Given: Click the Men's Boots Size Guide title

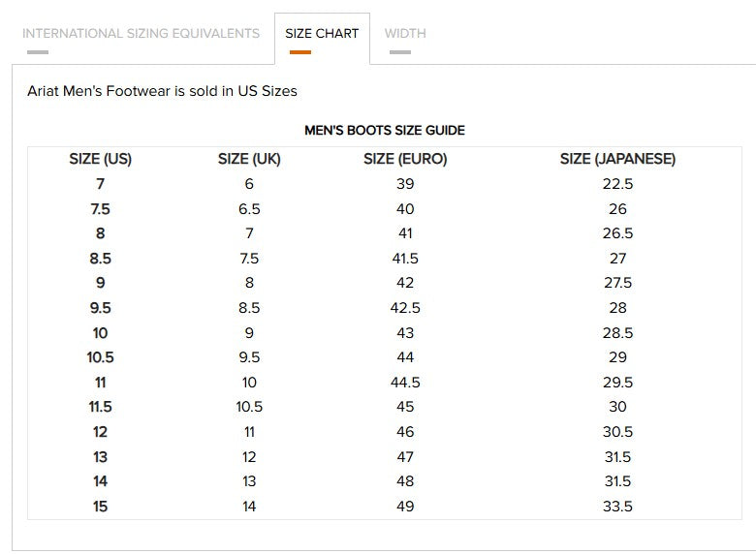Looking at the screenshot, I should pos(384,131).
